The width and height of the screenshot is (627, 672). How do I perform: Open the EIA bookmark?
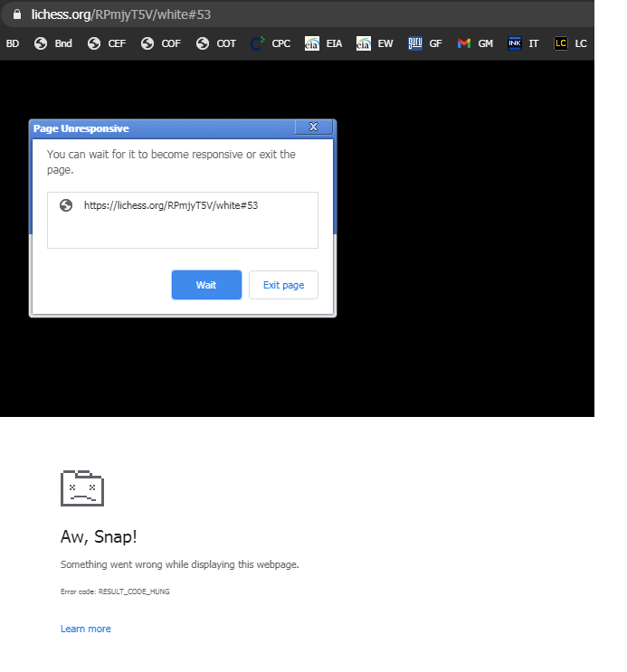[323, 43]
